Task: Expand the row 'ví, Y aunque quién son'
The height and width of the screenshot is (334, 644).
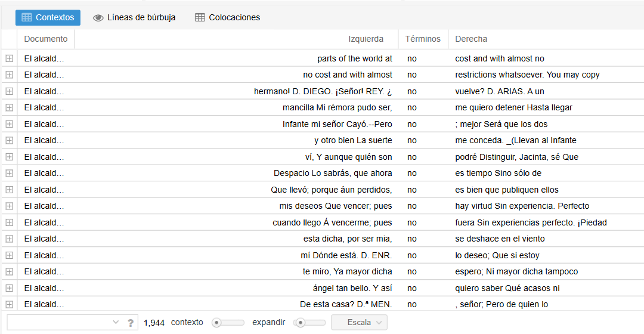Action: [x=10, y=157]
